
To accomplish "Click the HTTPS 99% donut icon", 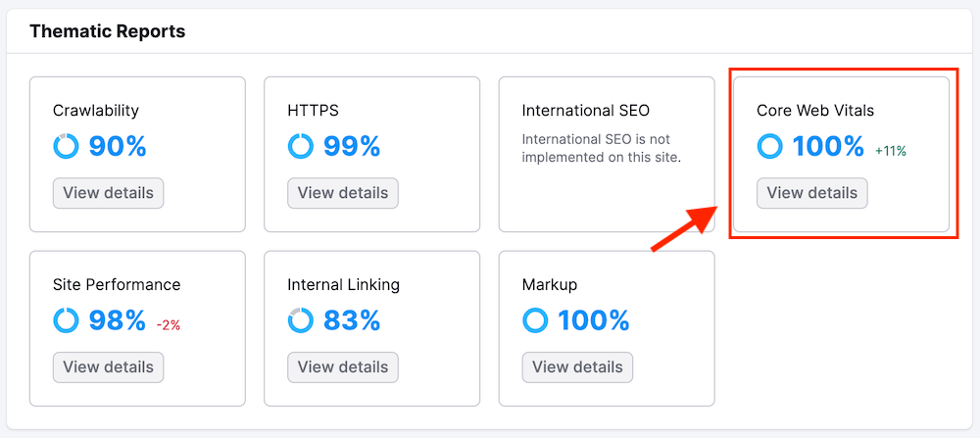I will tap(300, 147).
